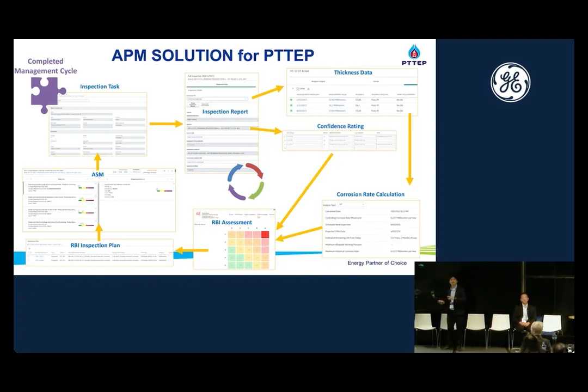Select the Trends tab in Thickness Data

click(376, 82)
